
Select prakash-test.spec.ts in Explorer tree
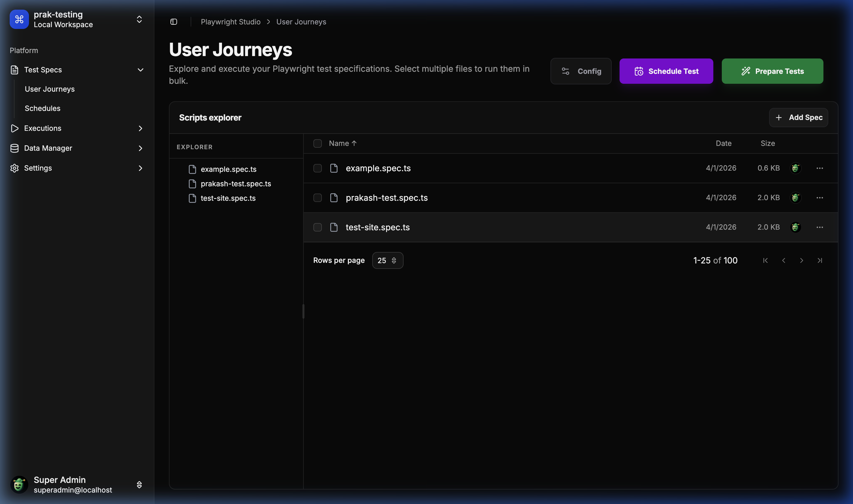point(236,184)
